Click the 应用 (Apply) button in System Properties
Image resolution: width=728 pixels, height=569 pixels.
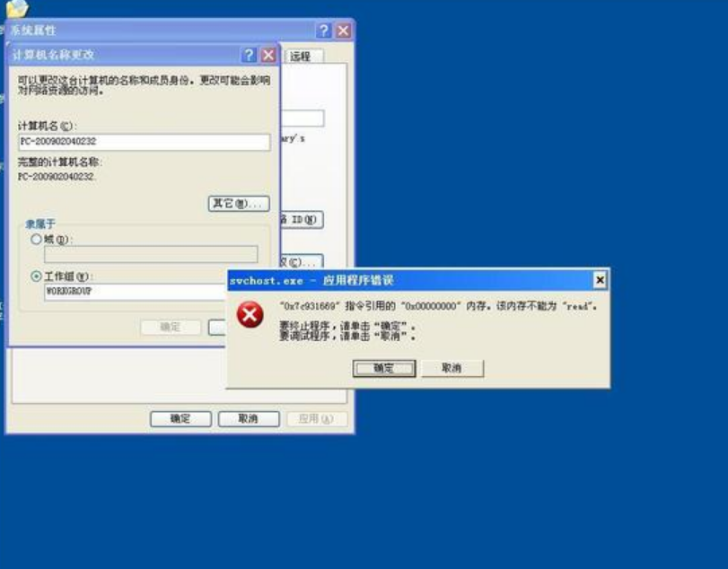coord(317,418)
